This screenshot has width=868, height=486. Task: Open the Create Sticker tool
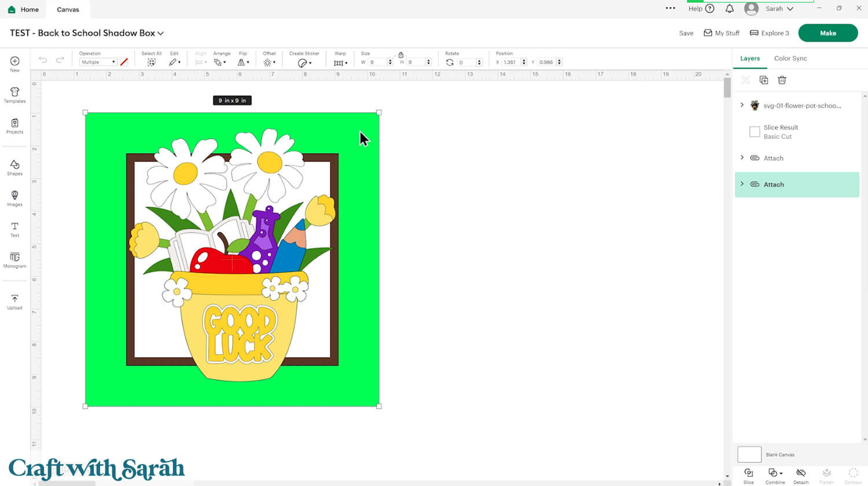304,62
